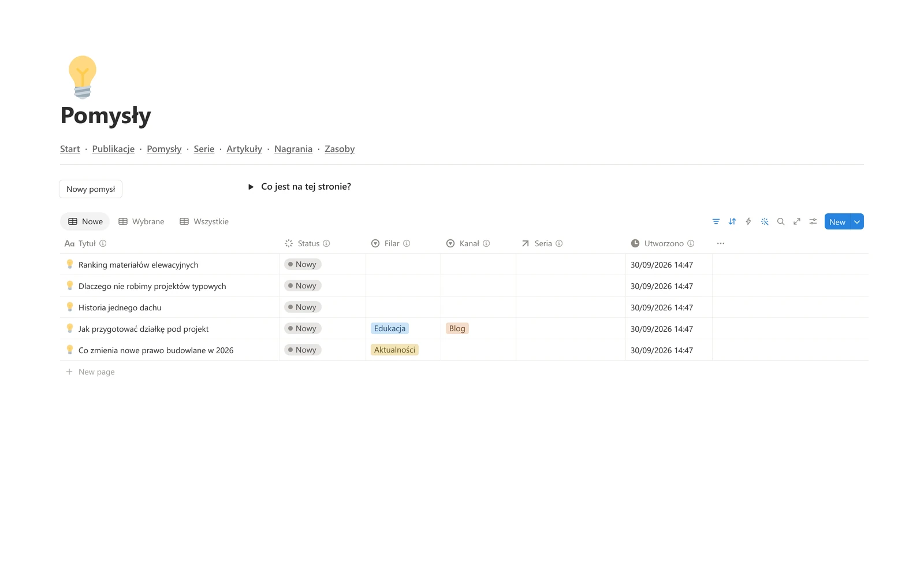Image resolution: width=924 pixels, height=578 pixels.
Task: Click info icon next to Kanał column
Action: coord(486,243)
